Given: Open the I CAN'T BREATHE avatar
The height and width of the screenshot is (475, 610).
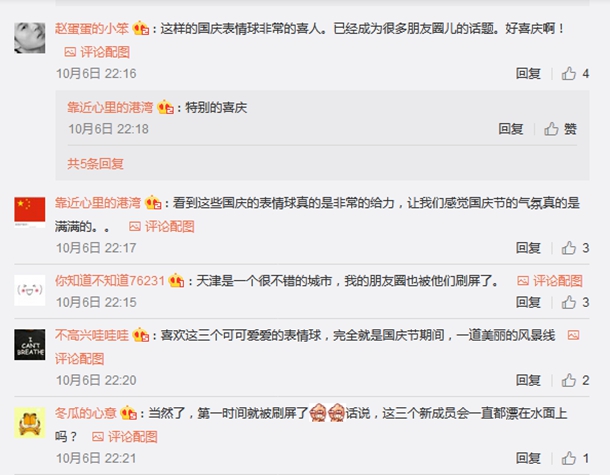Looking at the screenshot, I should tap(30, 345).
